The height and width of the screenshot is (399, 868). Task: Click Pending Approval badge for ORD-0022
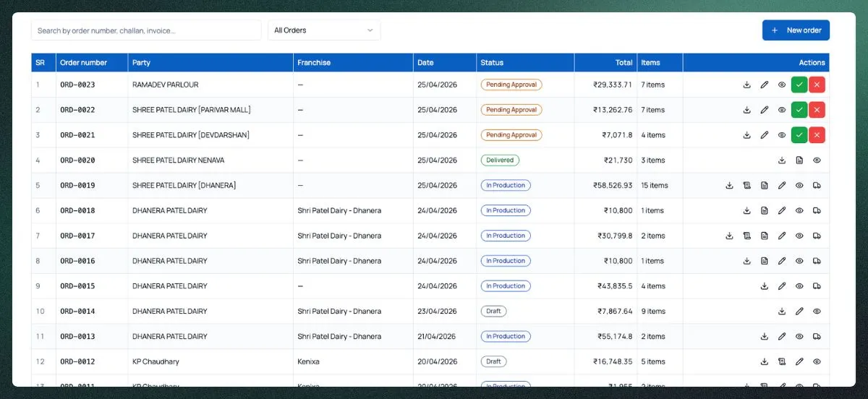tap(511, 110)
